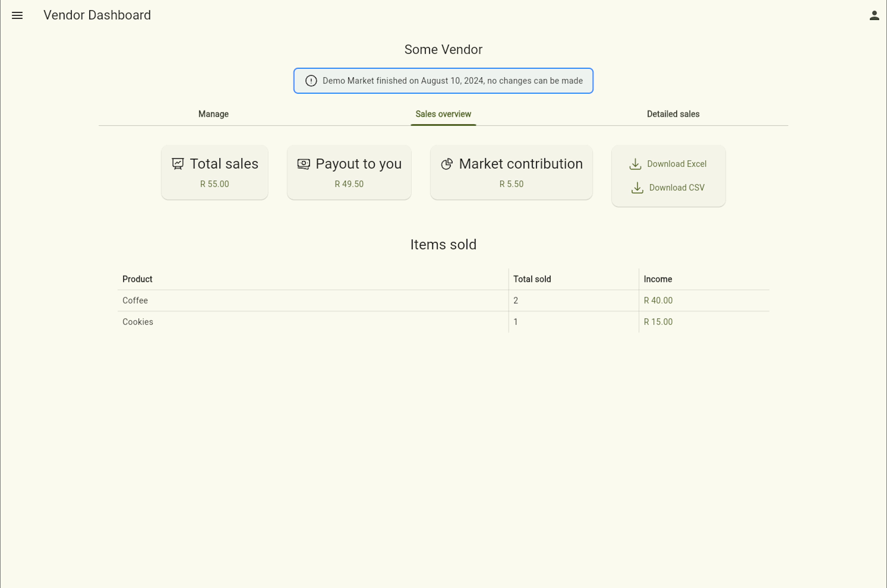This screenshot has height=588, width=887.
Task: Click the Market contribution pie chart icon
Action: (x=447, y=164)
